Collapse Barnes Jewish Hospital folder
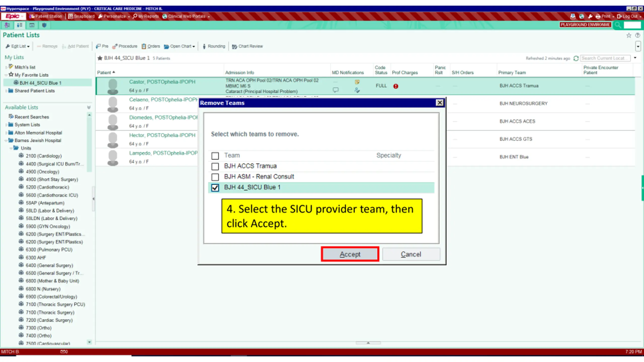The image size is (644, 362). pos(6,141)
